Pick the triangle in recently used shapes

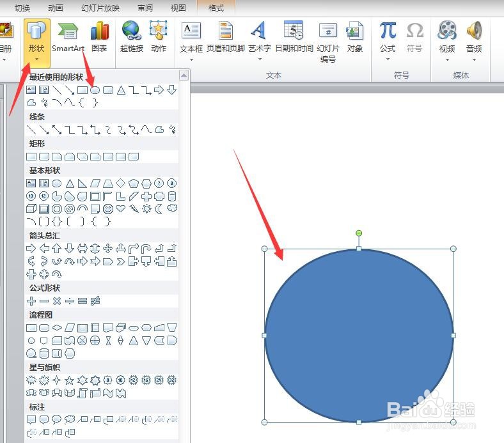pos(121,90)
